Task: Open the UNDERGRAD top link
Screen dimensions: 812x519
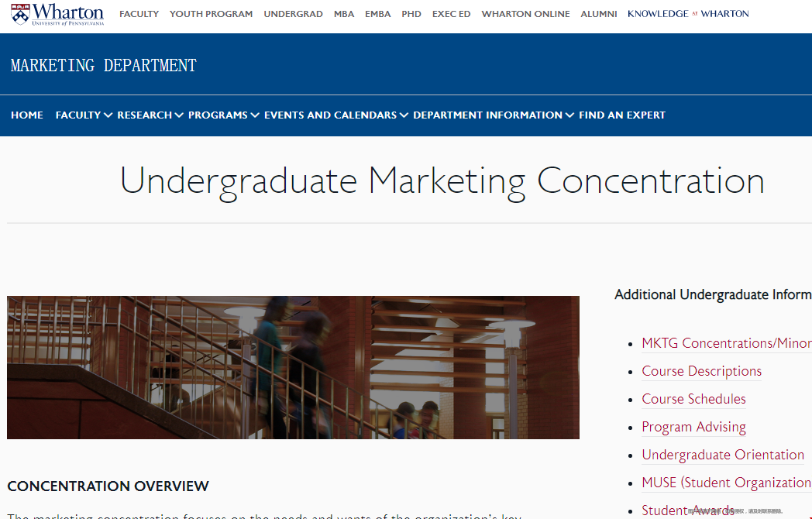Action: coord(293,14)
